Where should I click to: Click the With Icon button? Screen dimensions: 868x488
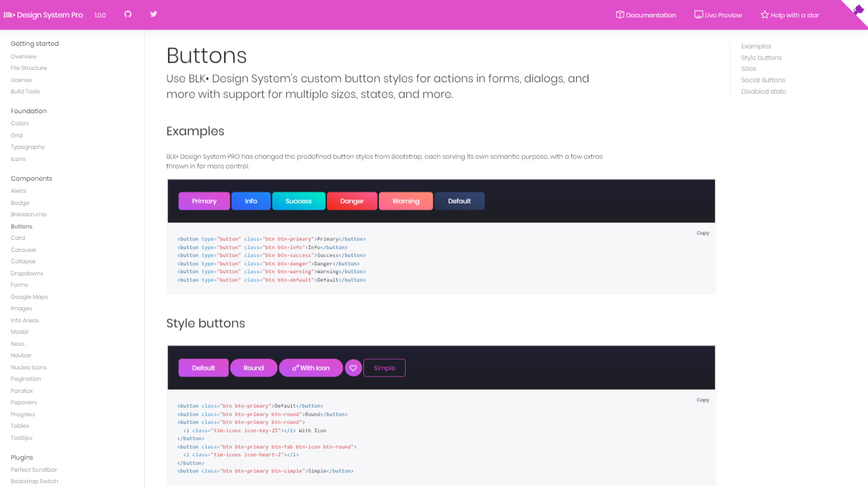(311, 368)
